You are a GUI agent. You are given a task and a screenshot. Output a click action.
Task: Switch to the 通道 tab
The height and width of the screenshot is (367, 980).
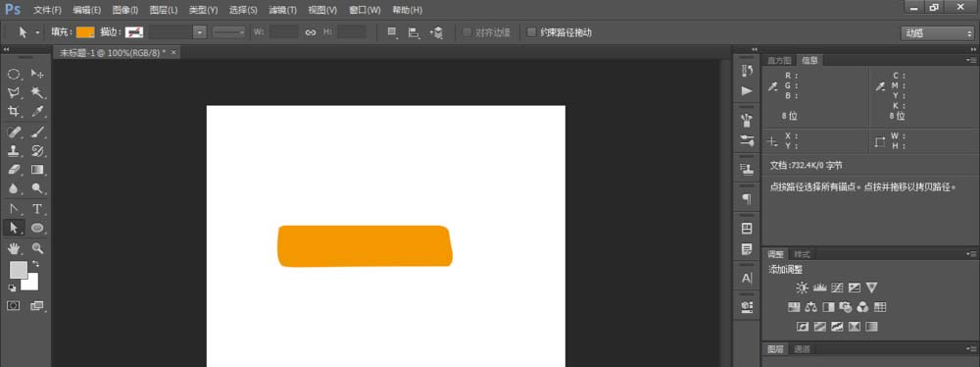[802, 348]
